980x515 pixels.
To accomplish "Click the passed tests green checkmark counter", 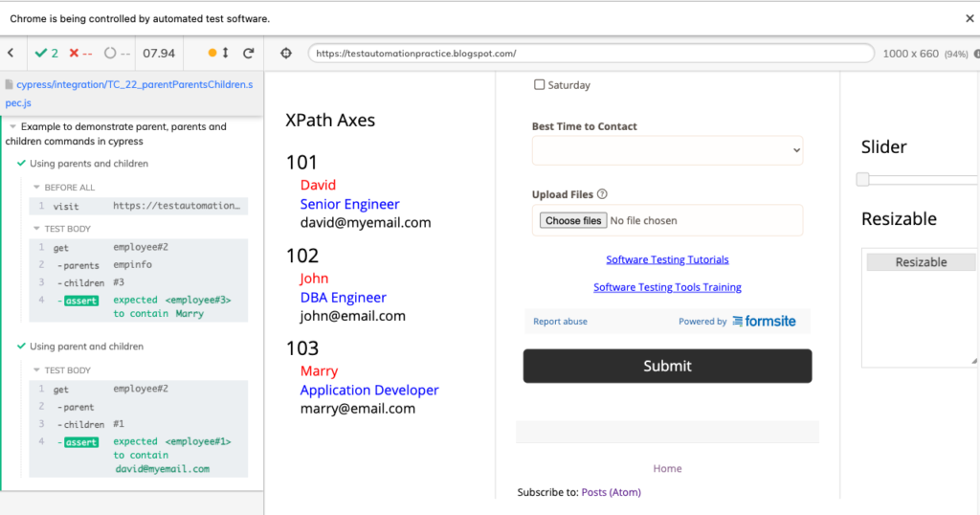I will 47,53.
